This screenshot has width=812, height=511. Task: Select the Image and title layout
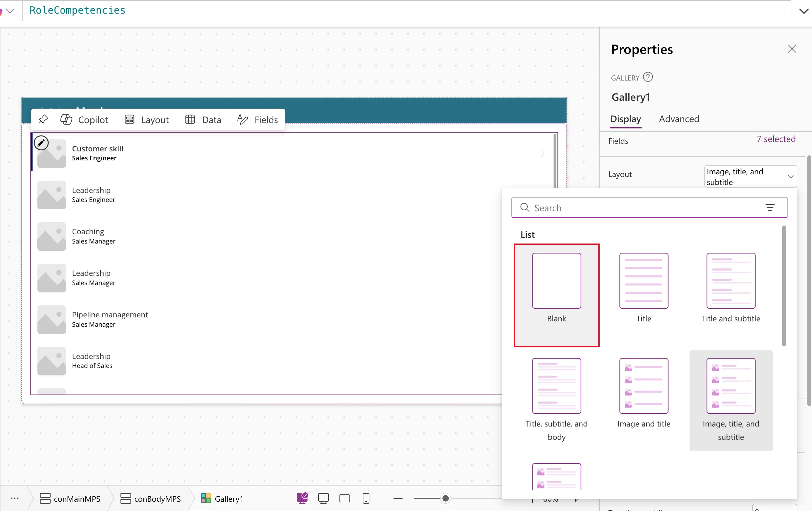[643, 400]
